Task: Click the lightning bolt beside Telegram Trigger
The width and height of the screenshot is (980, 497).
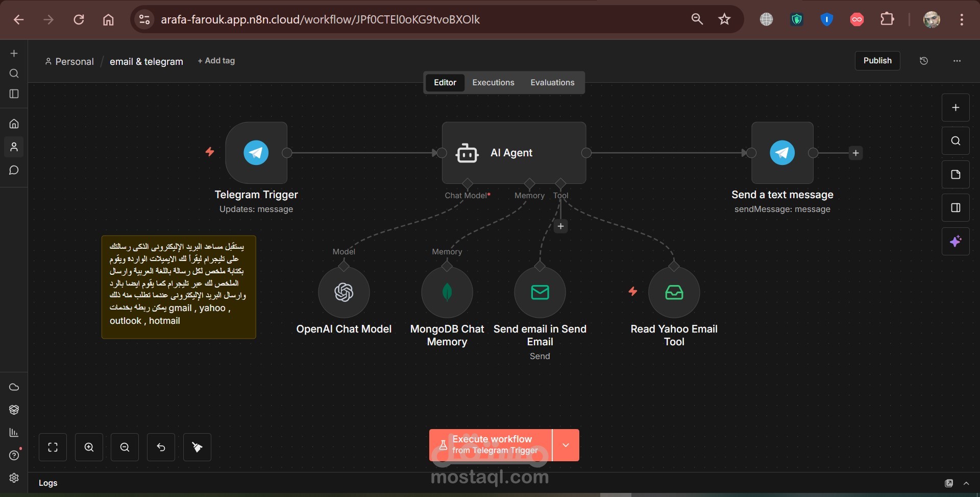Action: click(x=210, y=152)
